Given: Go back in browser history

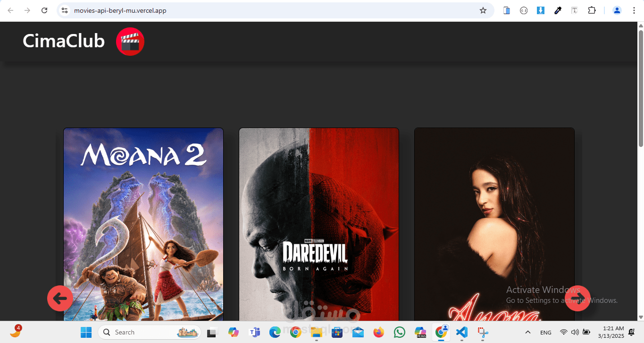Looking at the screenshot, I should [10, 10].
